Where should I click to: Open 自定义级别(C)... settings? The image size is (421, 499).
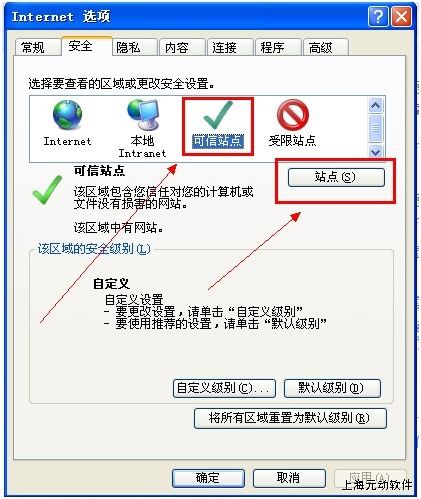pos(224,388)
